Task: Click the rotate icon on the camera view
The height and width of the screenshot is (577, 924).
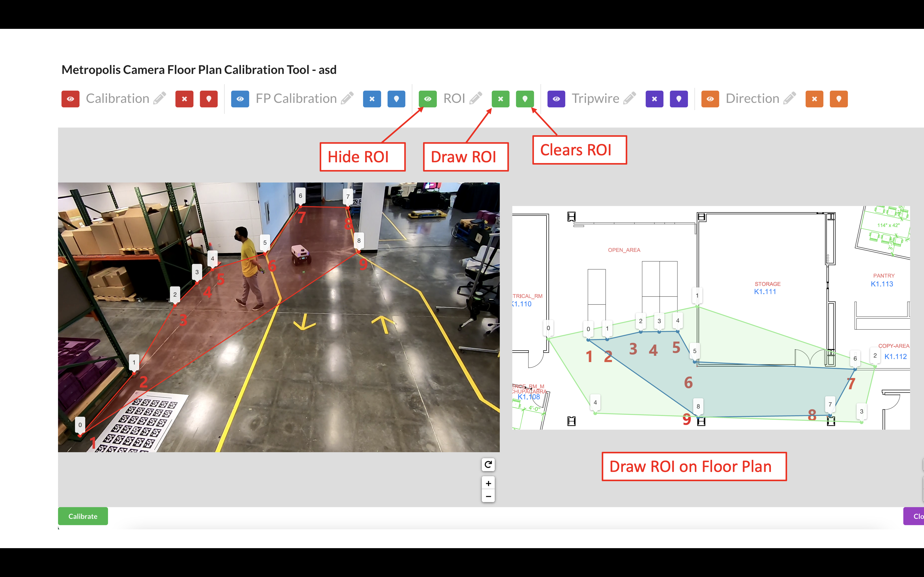Action: (x=488, y=465)
